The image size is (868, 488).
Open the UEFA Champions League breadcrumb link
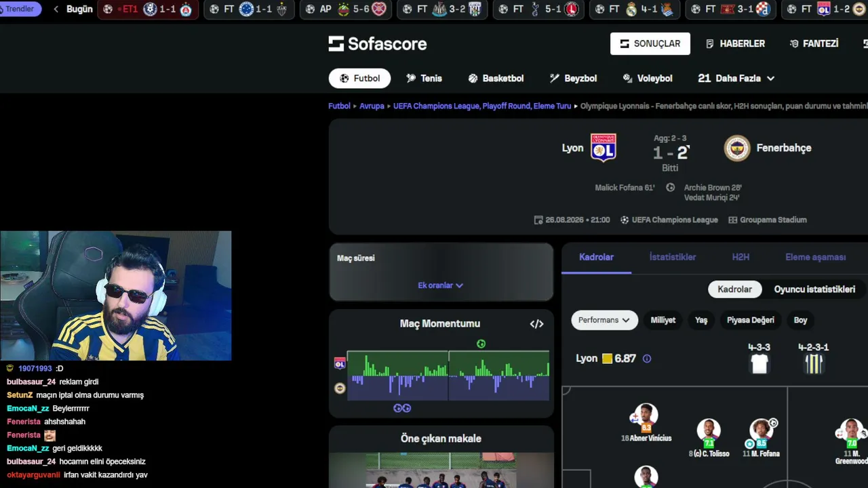(482, 106)
